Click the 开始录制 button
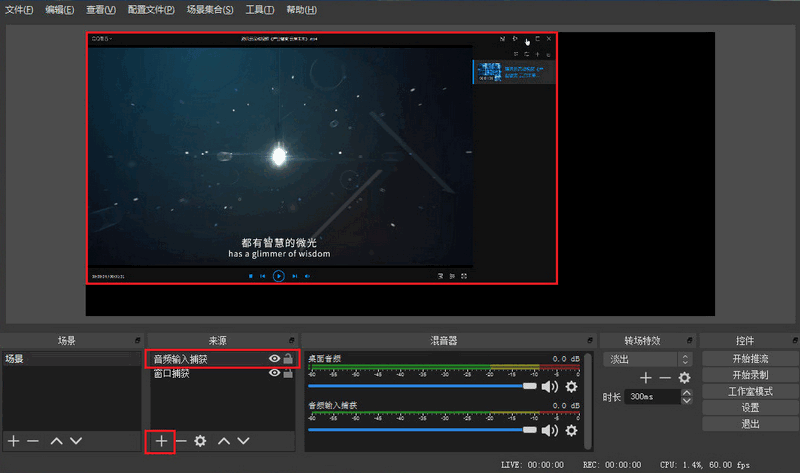The image size is (800, 473). 749,374
